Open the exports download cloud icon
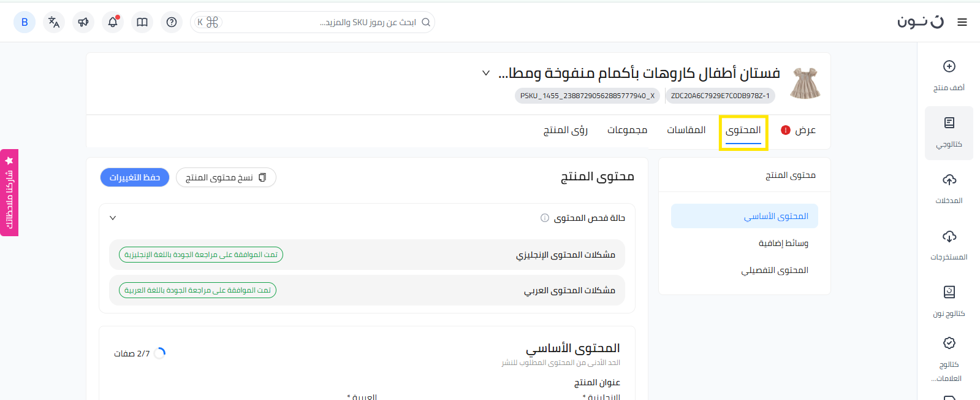 pyautogui.click(x=949, y=236)
